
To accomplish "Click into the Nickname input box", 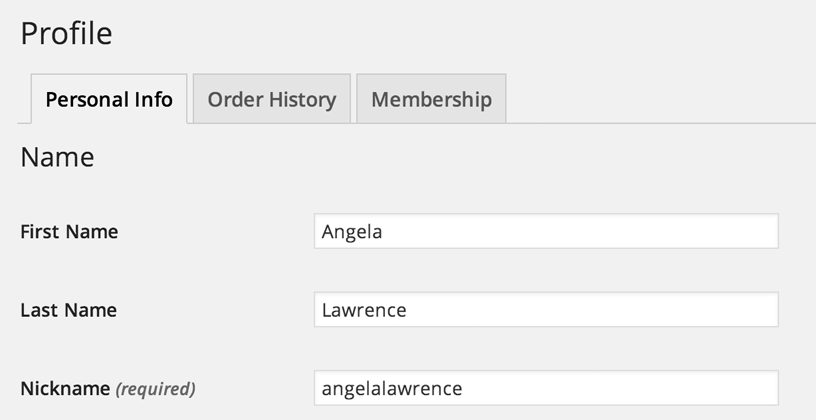I will [545, 388].
